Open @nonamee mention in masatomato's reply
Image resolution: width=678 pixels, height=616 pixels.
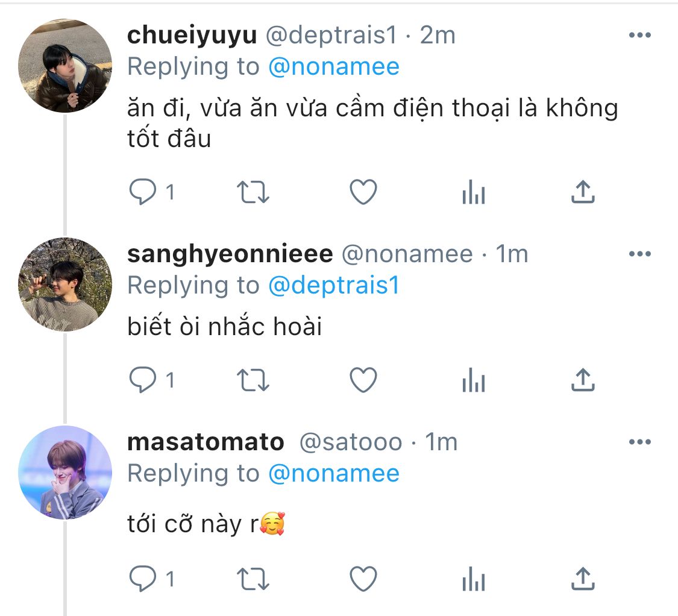click(x=333, y=474)
